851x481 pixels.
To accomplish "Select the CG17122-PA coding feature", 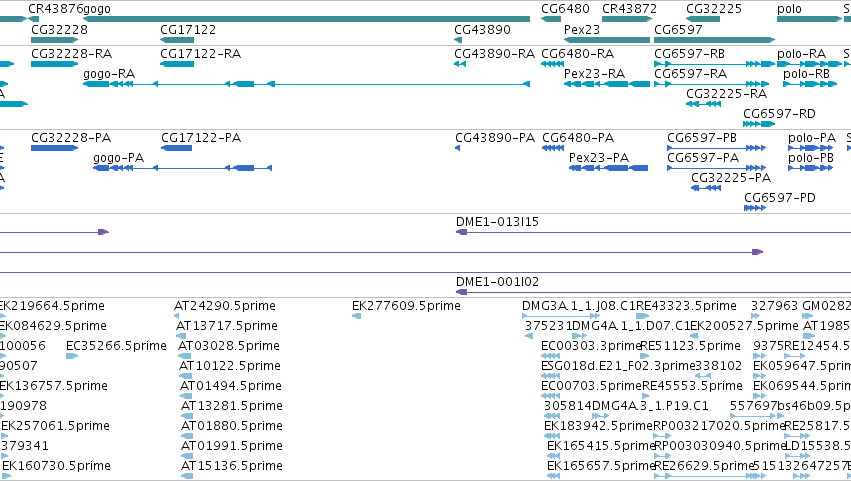I will (x=176, y=148).
